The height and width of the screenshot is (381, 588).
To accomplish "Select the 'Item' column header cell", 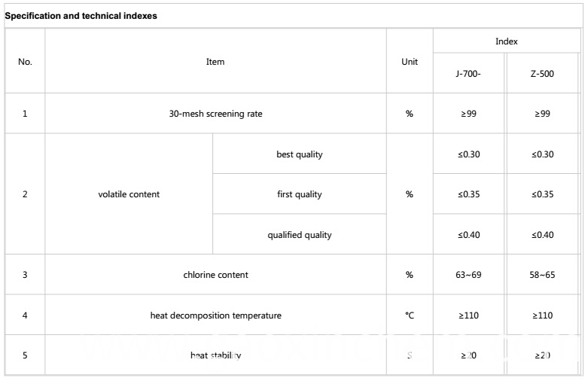I will point(215,61).
